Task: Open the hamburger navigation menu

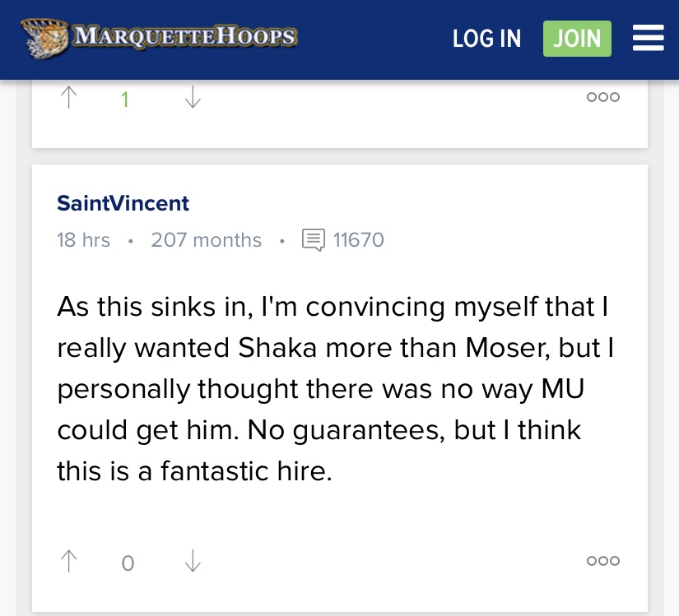Action: 648,39
